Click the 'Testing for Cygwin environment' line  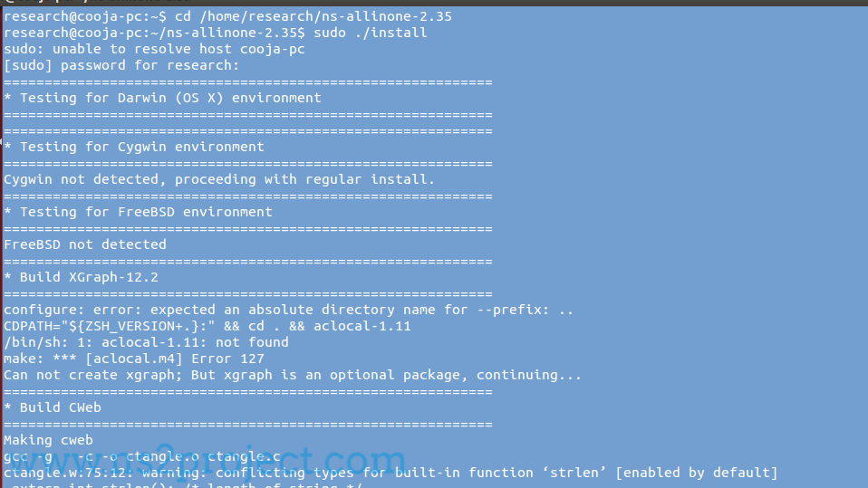click(x=134, y=147)
